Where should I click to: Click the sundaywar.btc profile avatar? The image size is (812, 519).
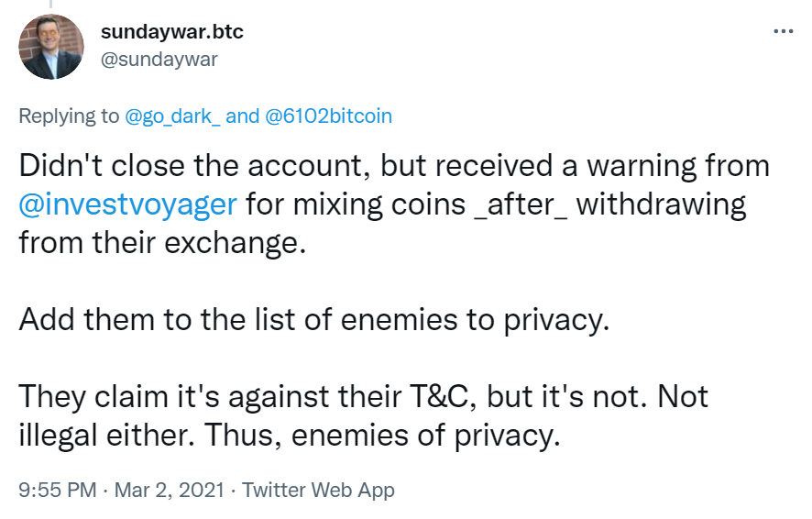pyautogui.click(x=51, y=47)
